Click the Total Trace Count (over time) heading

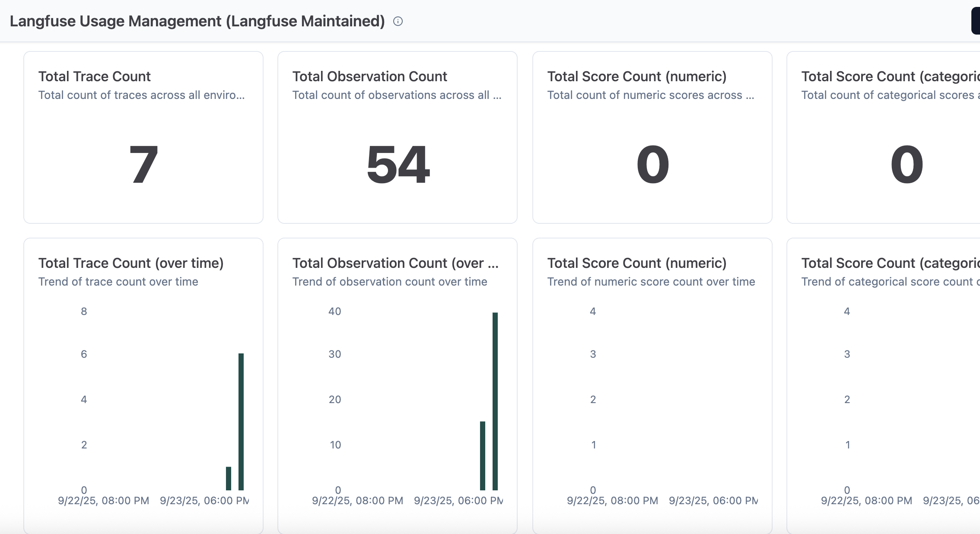point(131,263)
